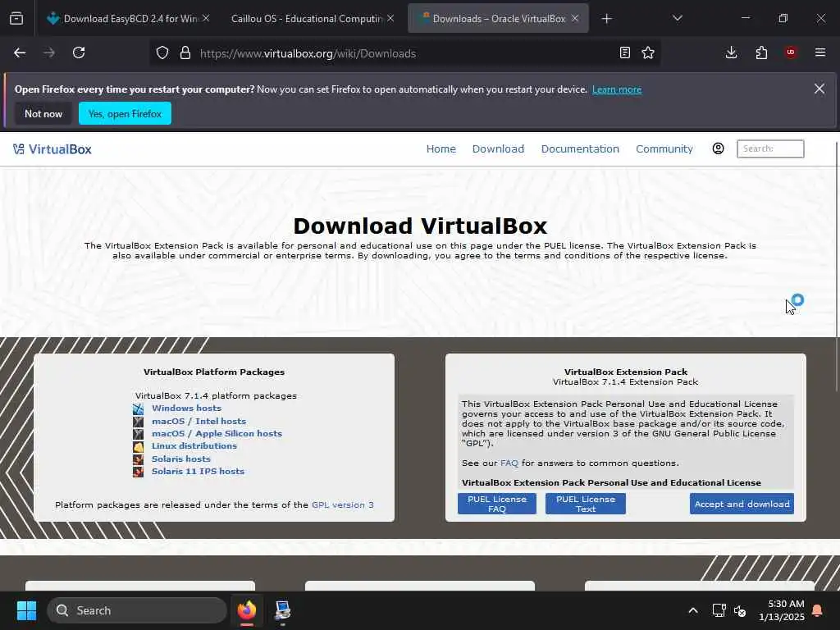Open the tracking protection shield icon

pyautogui.click(x=162, y=53)
